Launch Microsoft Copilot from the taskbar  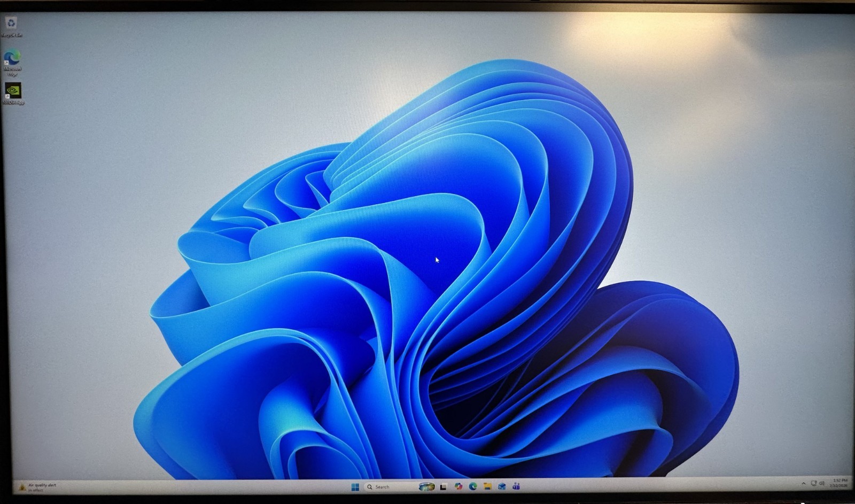(x=458, y=486)
